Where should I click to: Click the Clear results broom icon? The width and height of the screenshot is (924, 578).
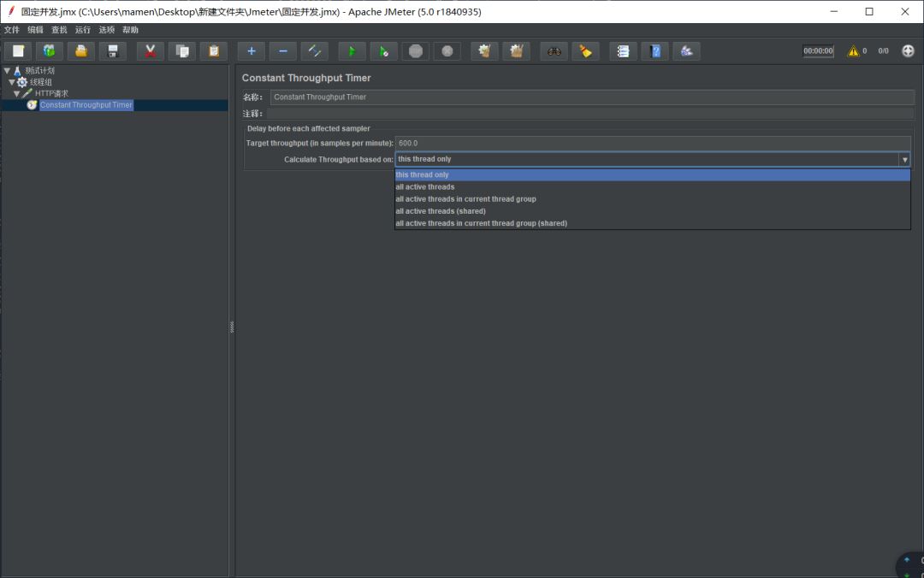point(485,51)
